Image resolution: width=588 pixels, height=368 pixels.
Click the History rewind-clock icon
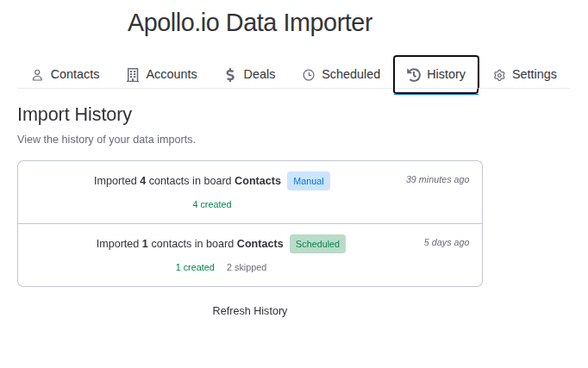click(x=414, y=75)
